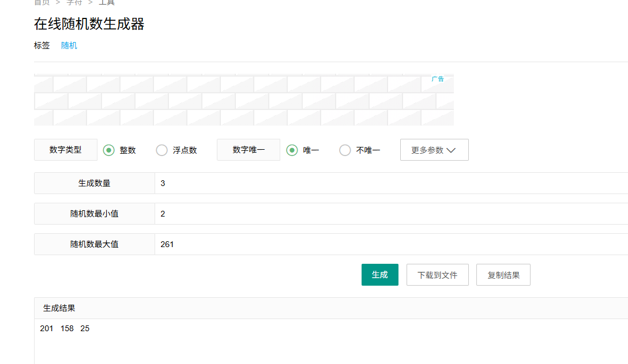Click the 复制结果 button
628x364 pixels.
503,275
